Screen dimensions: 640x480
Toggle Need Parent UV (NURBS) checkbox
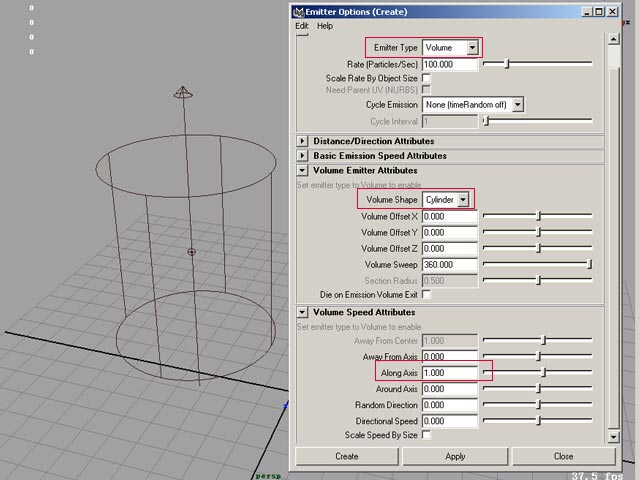click(426, 90)
